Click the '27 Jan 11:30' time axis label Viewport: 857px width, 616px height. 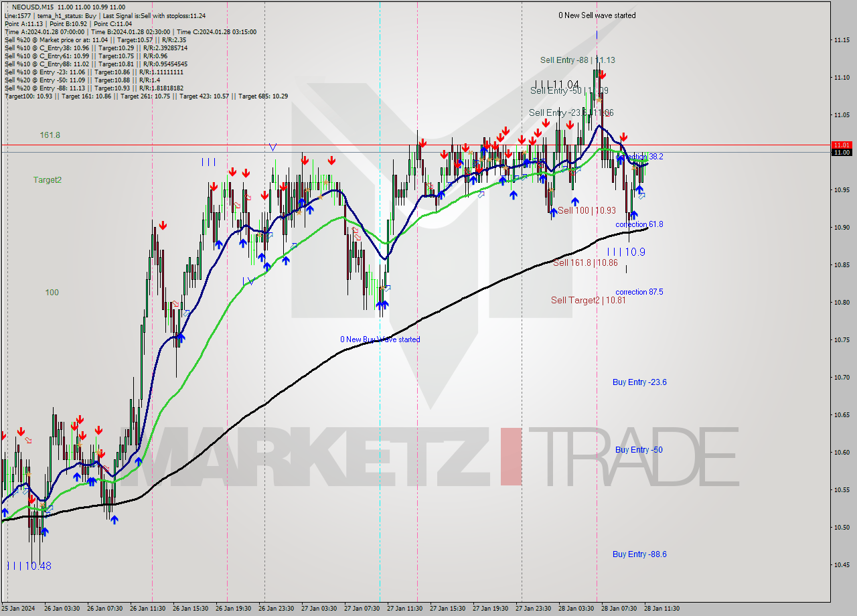(404, 609)
